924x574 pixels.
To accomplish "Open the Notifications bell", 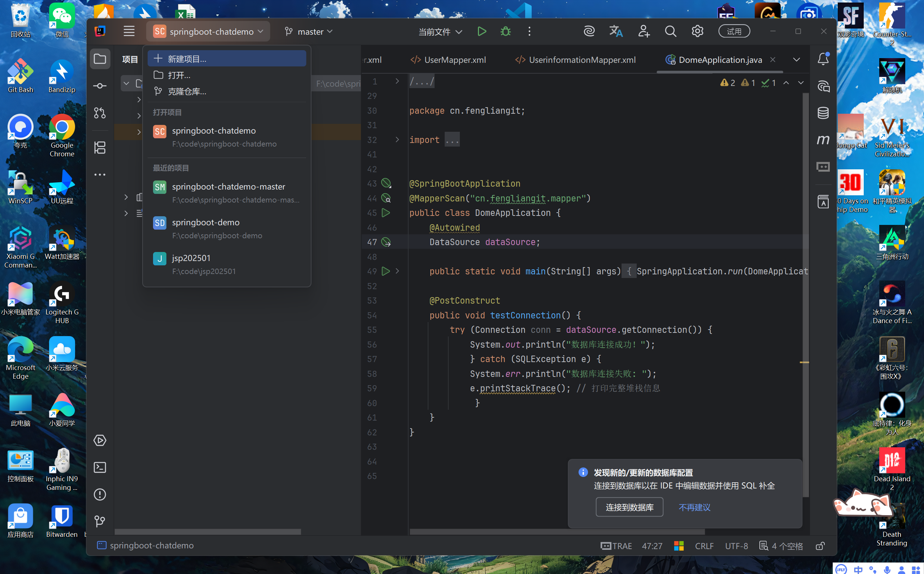I will pos(823,58).
